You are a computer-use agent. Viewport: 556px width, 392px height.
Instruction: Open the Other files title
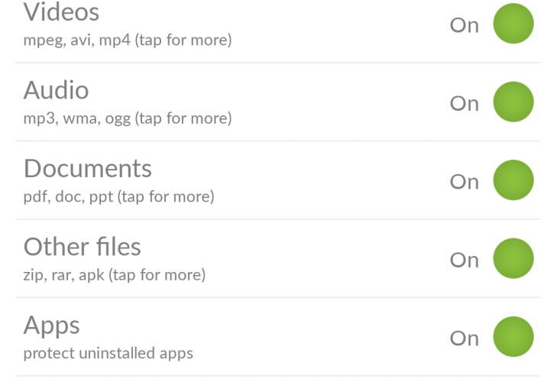[82, 247]
